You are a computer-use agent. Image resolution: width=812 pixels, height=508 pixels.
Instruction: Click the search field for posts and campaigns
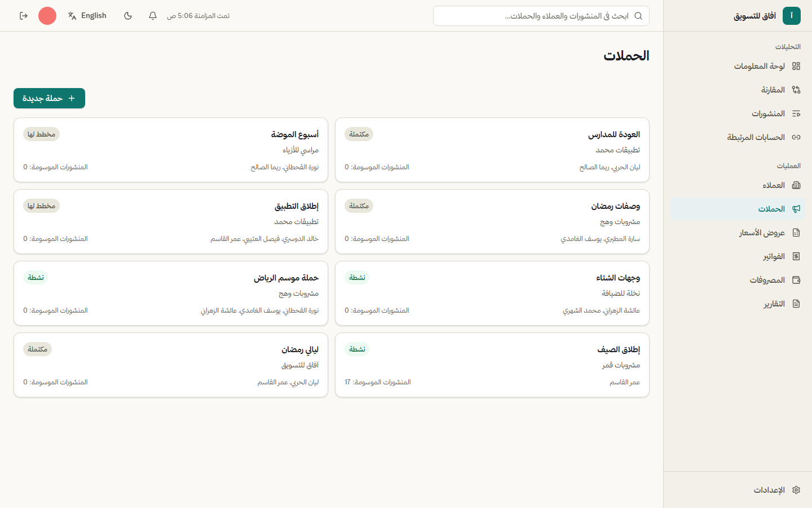[541, 16]
